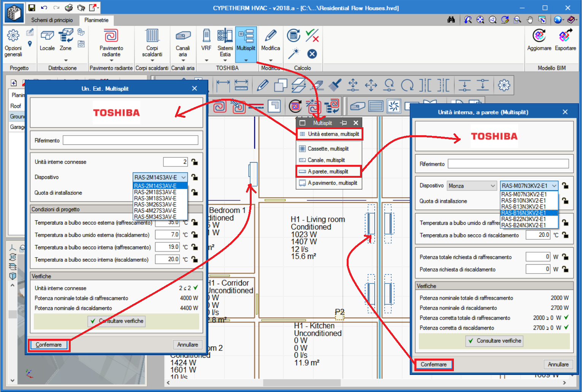Toggle lock for Potenza richiesta di riscaldamento
This screenshot has height=392, width=582.
(x=565, y=269)
